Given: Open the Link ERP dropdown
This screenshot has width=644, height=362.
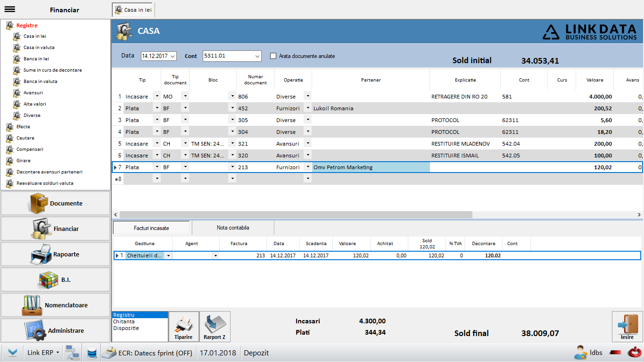Looking at the screenshot, I should [x=58, y=353].
